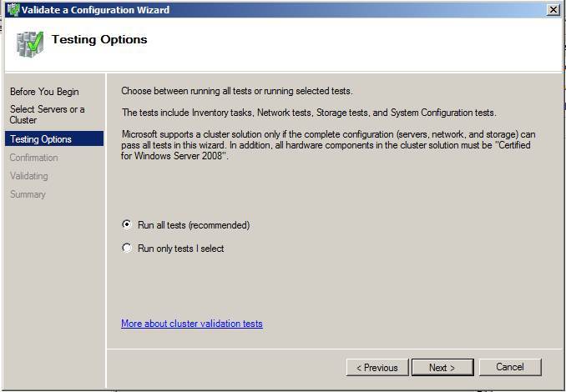Click the Summary step in the sidebar
566x392 pixels.
coord(28,194)
